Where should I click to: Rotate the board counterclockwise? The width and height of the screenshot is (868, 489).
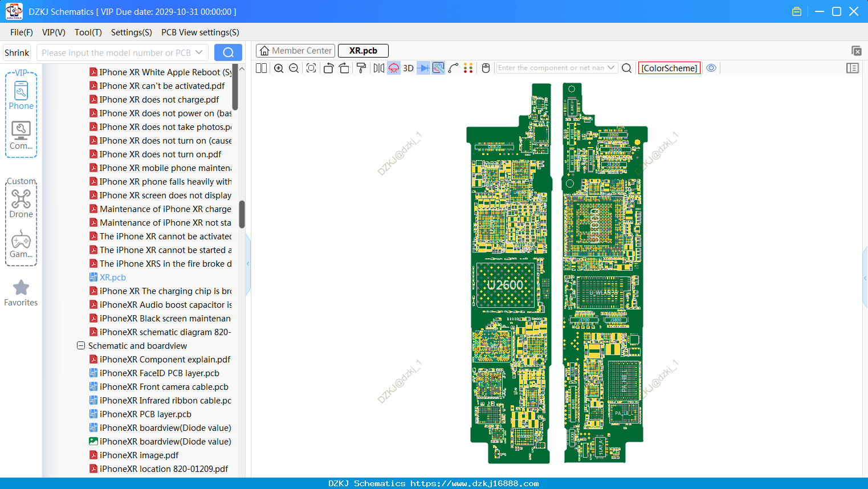click(x=328, y=68)
